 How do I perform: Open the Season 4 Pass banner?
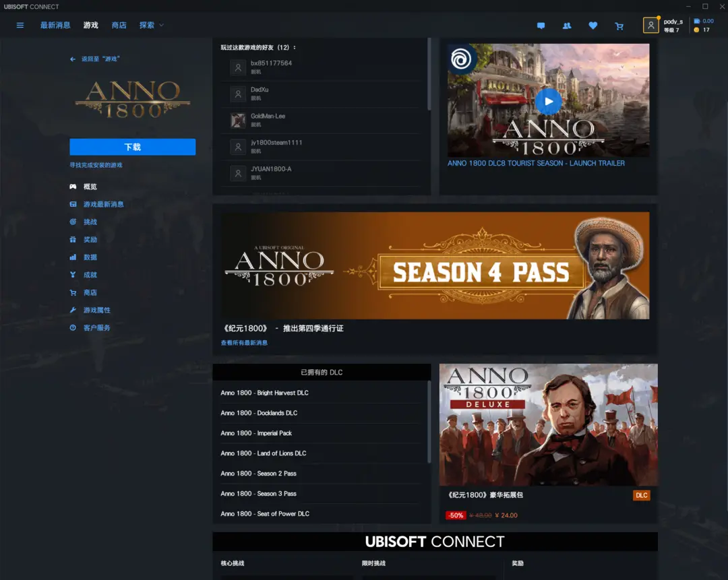[435, 265]
